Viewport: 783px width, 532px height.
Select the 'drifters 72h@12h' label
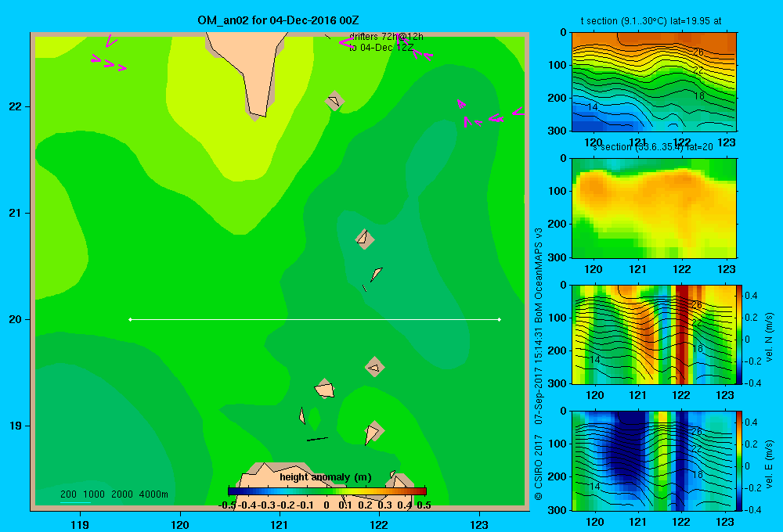point(386,37)
